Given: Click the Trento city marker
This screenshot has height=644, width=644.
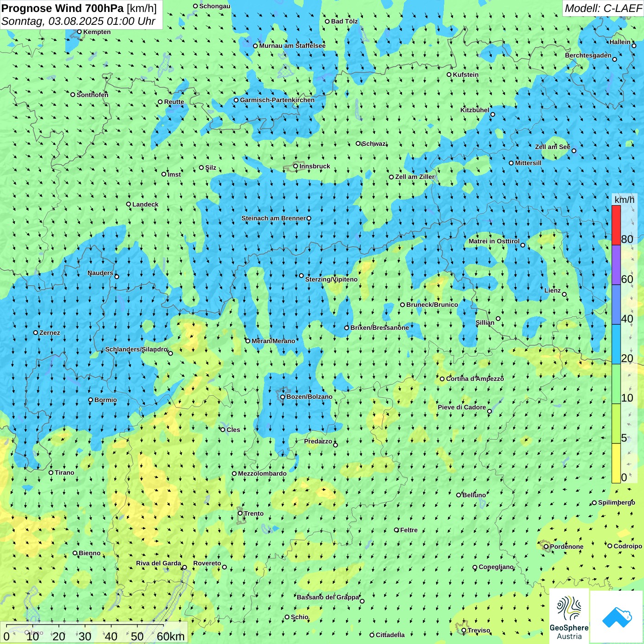Looking at the screenshot, I should coord(240,513).
